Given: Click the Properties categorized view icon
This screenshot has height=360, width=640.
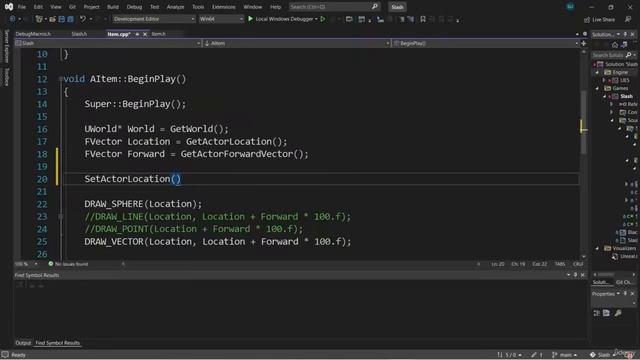Looking at the screenshot, I should point(596,313).
